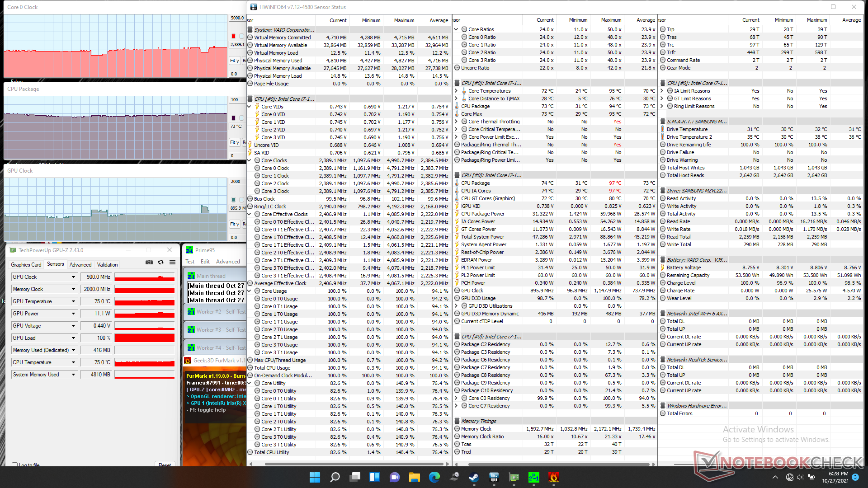Click Fit y in GPU Clock graph
This screenshot has width=868, height=488.
pyautogui.click(x=234, y=224)
